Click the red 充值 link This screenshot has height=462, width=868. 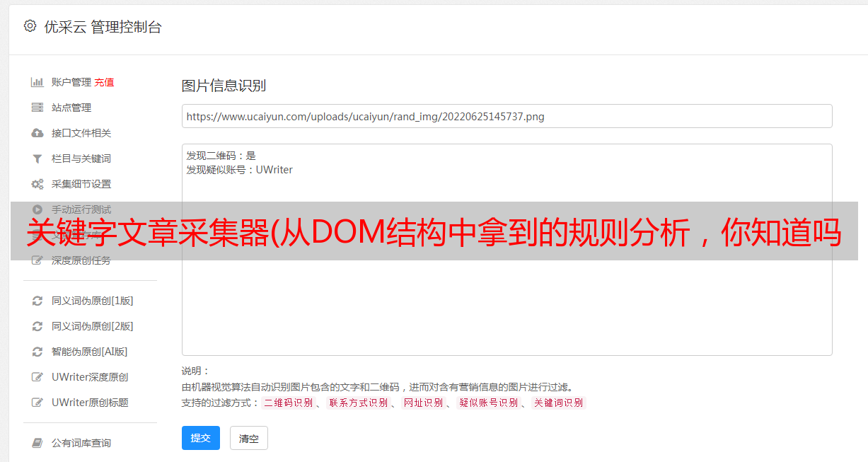point(104,82)
